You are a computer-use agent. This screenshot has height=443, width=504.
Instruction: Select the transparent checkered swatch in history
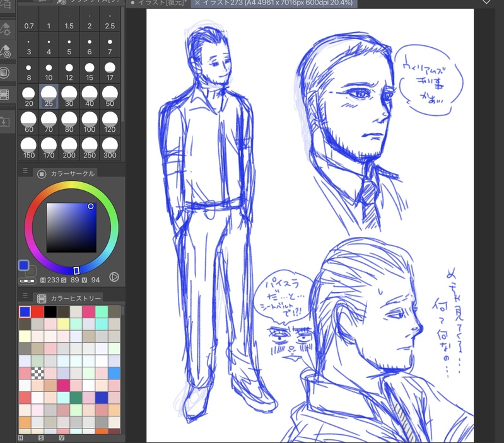click(38, 373)
